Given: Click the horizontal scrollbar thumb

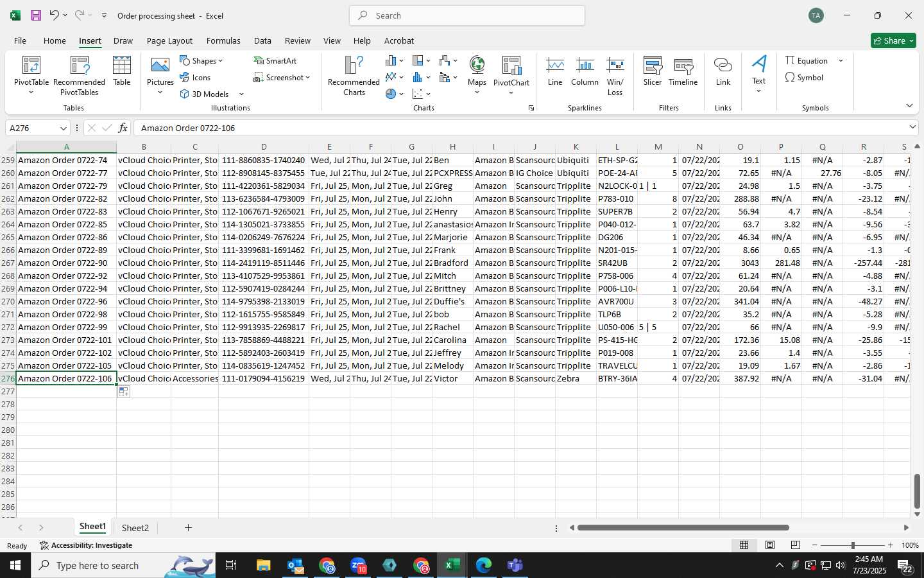Looking at the screenshot, I should 683,528.
